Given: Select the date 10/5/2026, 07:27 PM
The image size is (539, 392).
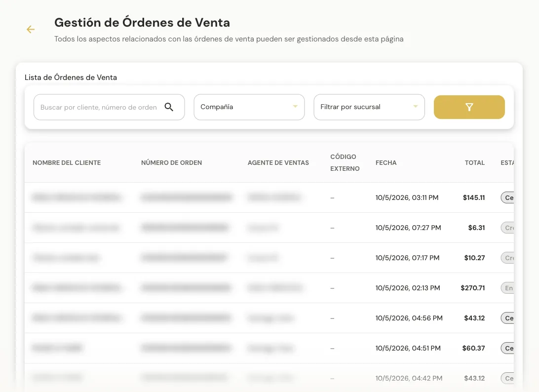Looking at the screenshot, I should [x=408, y=228].
